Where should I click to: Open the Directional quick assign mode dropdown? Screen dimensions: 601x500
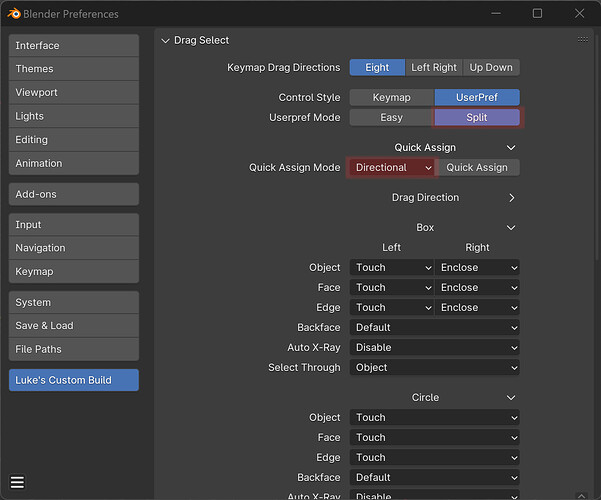(x=392, y=168)
